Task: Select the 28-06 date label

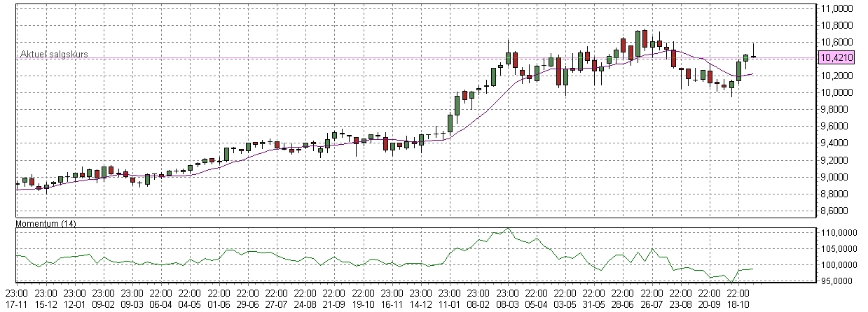Action: pos(623,304)
